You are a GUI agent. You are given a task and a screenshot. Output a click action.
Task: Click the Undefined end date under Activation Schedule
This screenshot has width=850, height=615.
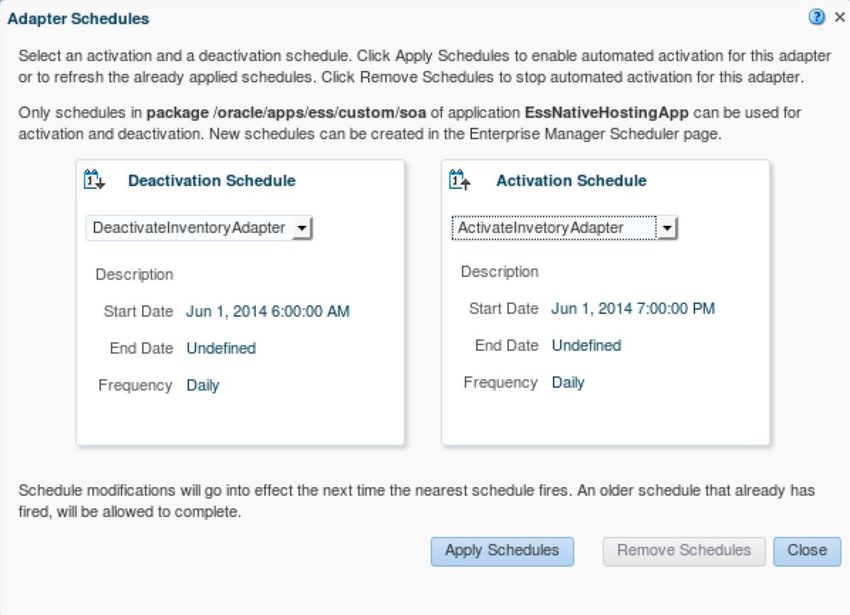tap(587, 345)
